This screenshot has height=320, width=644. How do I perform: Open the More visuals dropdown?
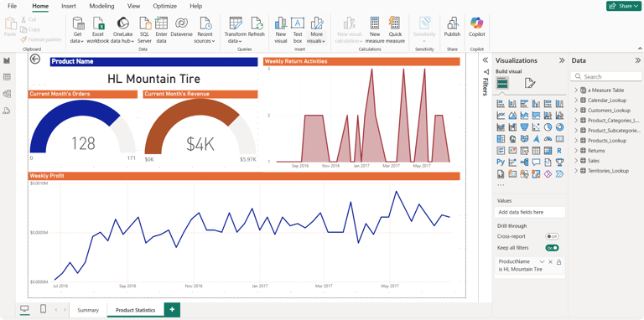coord(317,30)
